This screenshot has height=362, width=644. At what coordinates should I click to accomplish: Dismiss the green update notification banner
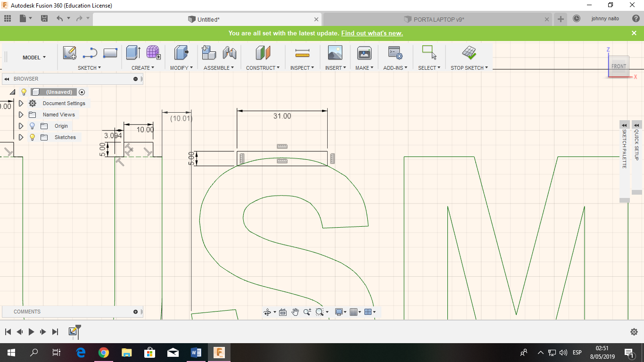tap(634, 33)
